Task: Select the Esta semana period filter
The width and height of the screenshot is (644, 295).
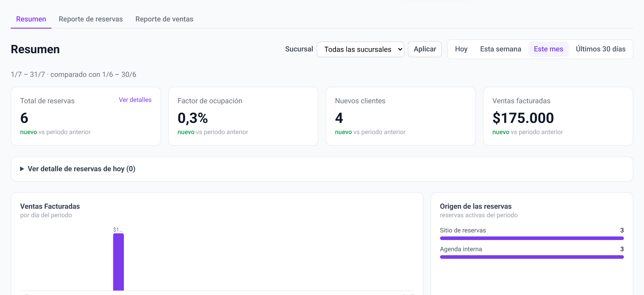Action: click(500, 49)
